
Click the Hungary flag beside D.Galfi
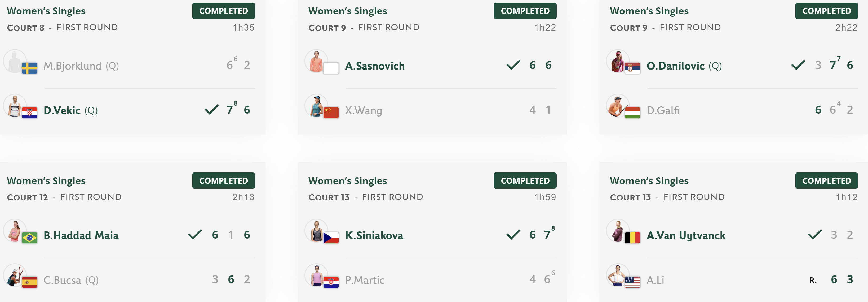click(x=632, y=113)
